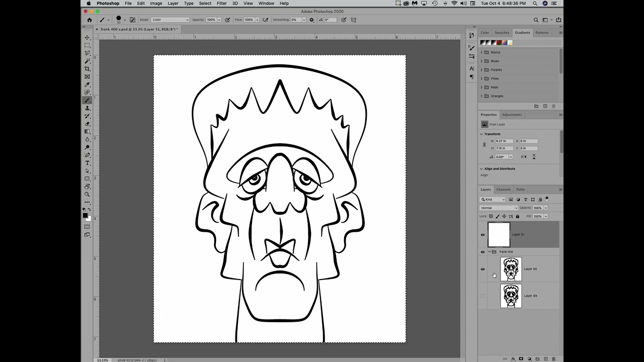Select the Hand tool
The height and width of the screenshot is (362, 644).
click(x=87, y=187)
